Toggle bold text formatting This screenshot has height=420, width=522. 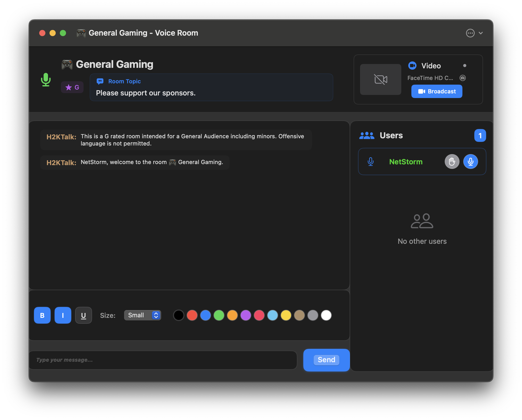point(42,315)
